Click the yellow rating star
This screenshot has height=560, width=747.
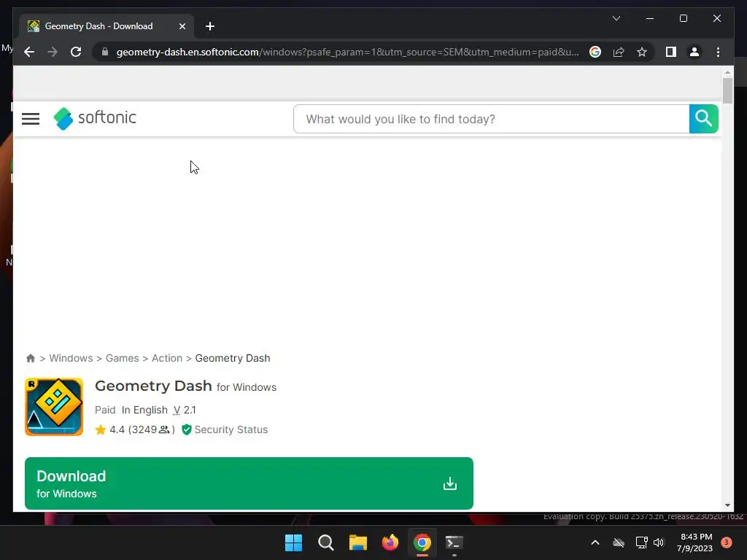click(x=100, y=429)
